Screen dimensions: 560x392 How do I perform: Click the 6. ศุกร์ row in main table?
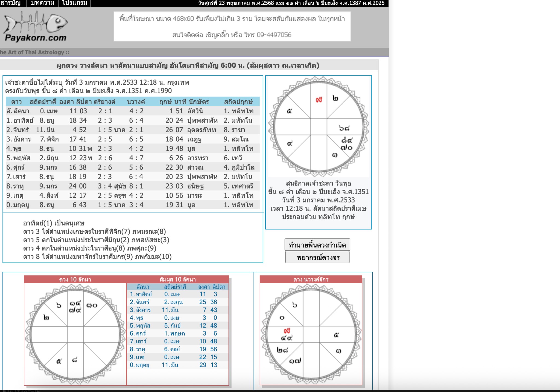tap(133, 167)
